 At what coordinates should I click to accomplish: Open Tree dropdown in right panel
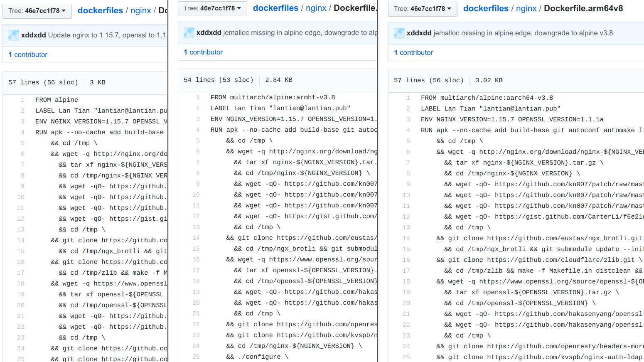coord(423,9)
